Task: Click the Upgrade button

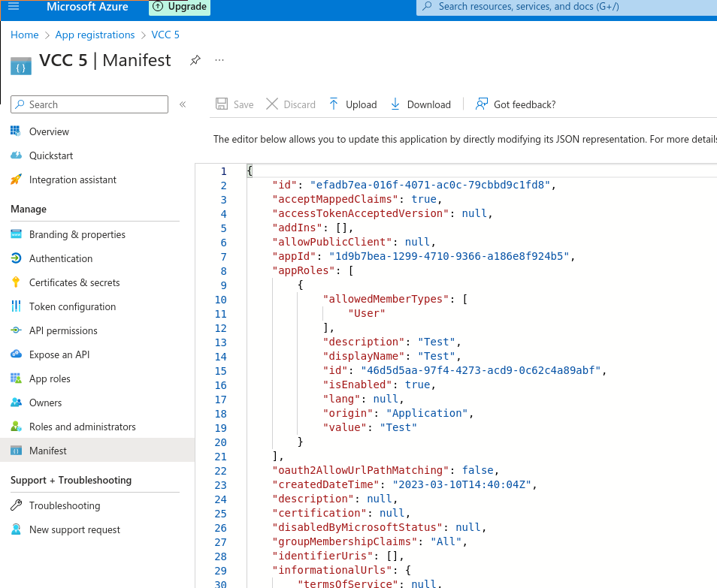Action: coord(180,7)
